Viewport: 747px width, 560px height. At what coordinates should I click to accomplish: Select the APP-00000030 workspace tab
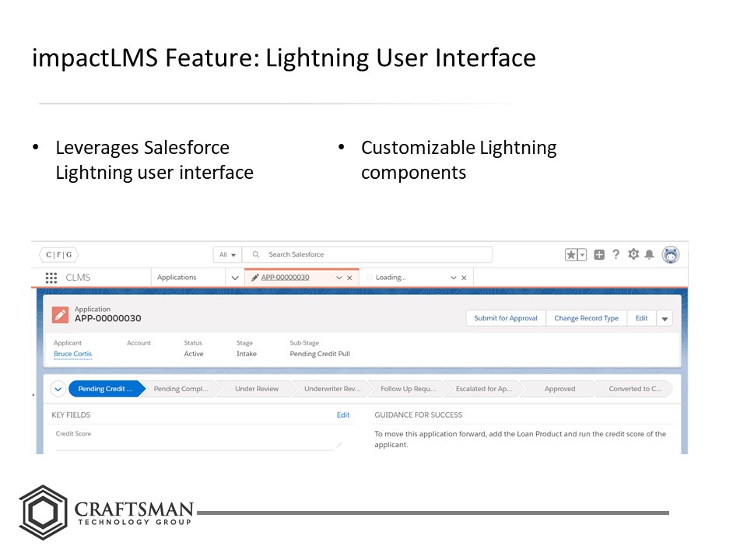pyautogui.click(x=285, y=277)
